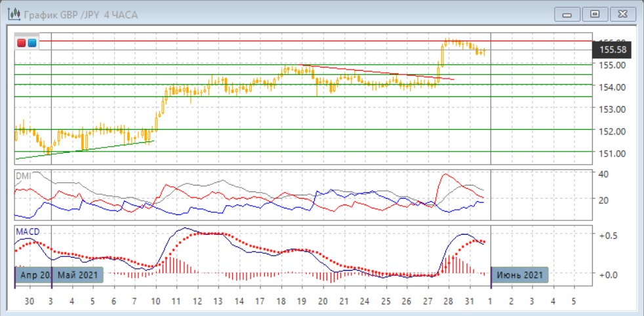Click the График GBP/JPY 4 ЧАСА title text
Screen dimensions: 644x316
(81, 14)
